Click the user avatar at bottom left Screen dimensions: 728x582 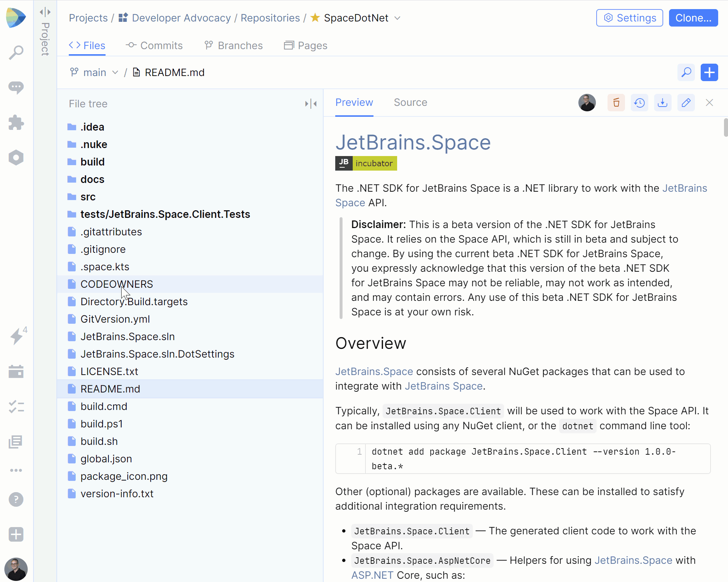point(16,569)
